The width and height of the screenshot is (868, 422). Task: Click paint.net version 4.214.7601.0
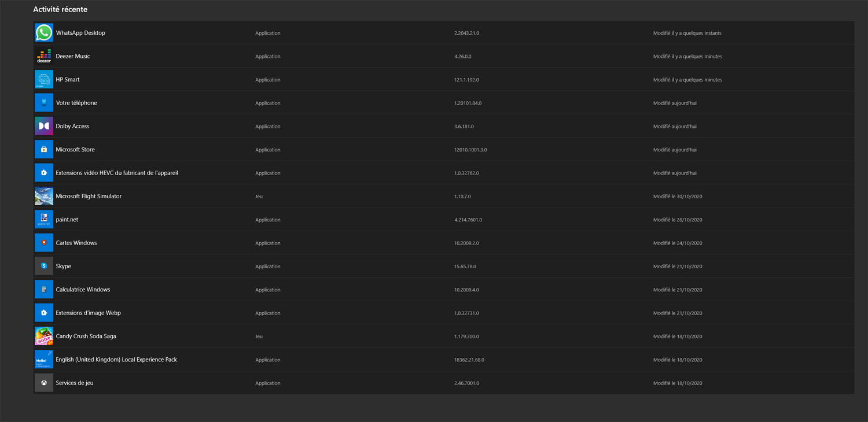click(468, 220)
